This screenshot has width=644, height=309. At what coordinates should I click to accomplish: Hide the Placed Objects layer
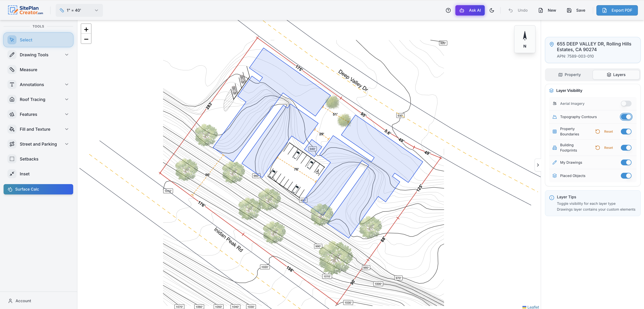click(x=626, y=176)
